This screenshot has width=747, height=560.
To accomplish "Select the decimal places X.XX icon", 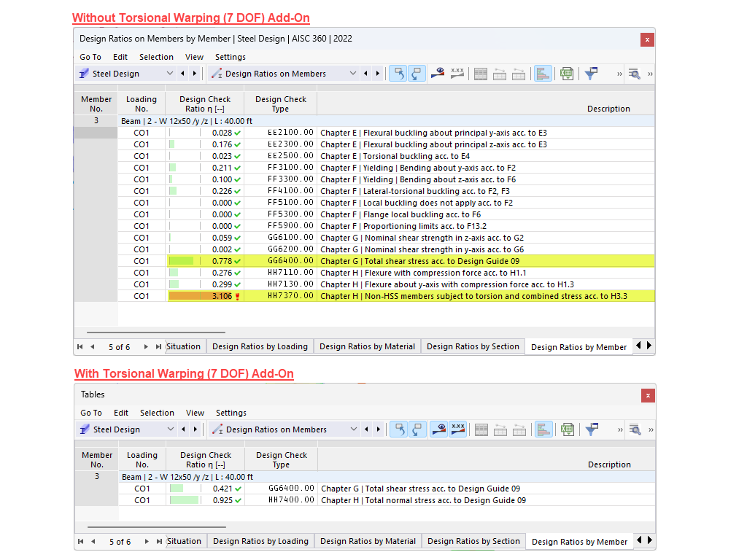I will (x=457, y=73).
